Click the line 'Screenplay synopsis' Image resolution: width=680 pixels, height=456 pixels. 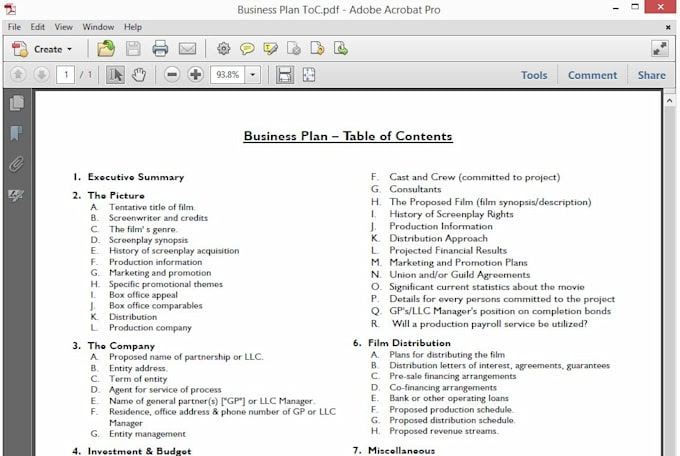pos(148,240)
